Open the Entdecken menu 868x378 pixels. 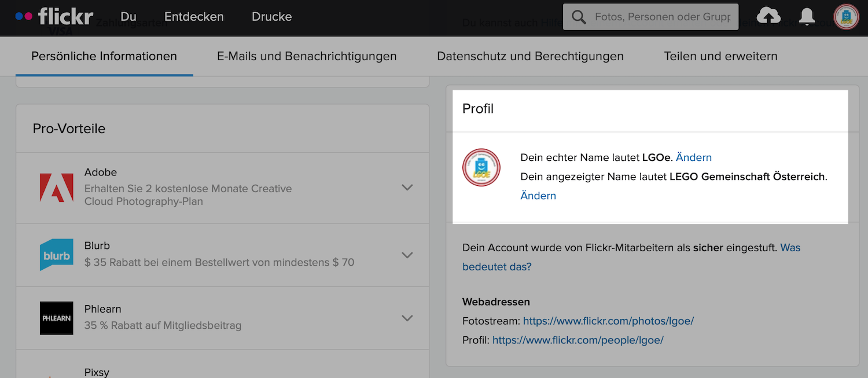click(x=194, y=17)
